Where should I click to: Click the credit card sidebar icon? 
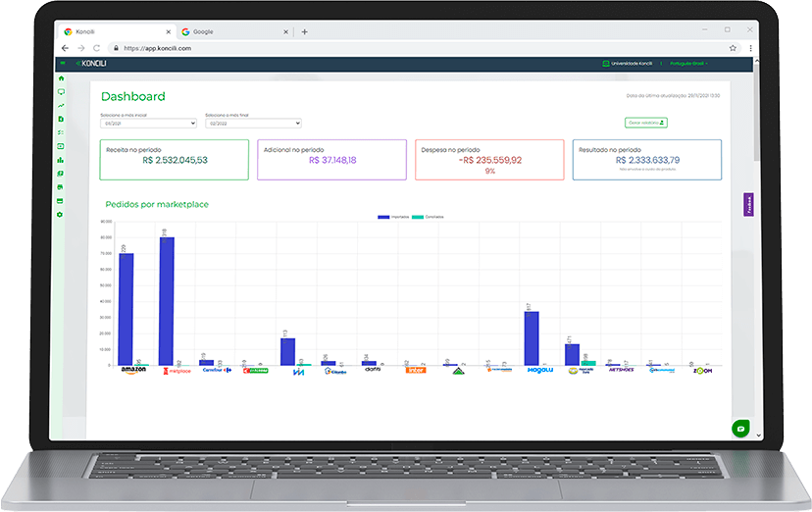click(60, 201)
